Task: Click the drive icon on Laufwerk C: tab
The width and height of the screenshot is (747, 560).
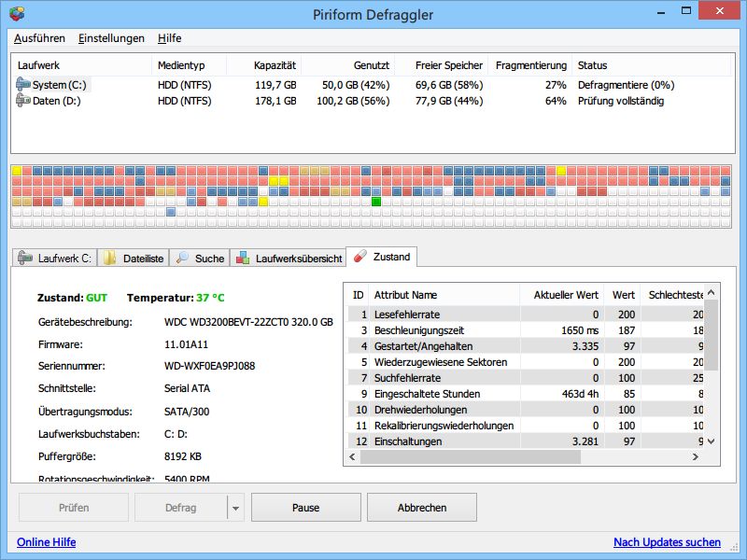Action: pyautogui.click(x=25, y=258)
